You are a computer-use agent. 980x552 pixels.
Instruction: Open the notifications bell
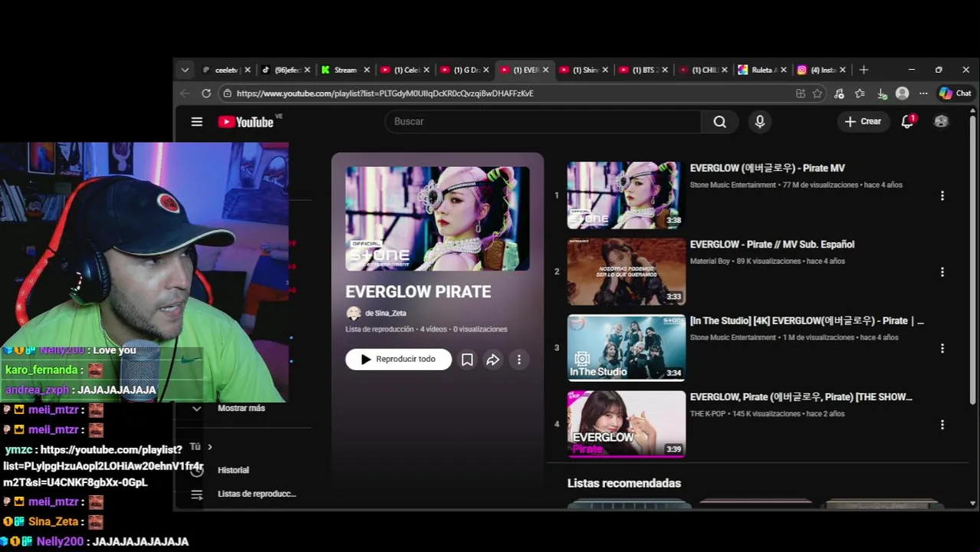click(x=907, y=121)
